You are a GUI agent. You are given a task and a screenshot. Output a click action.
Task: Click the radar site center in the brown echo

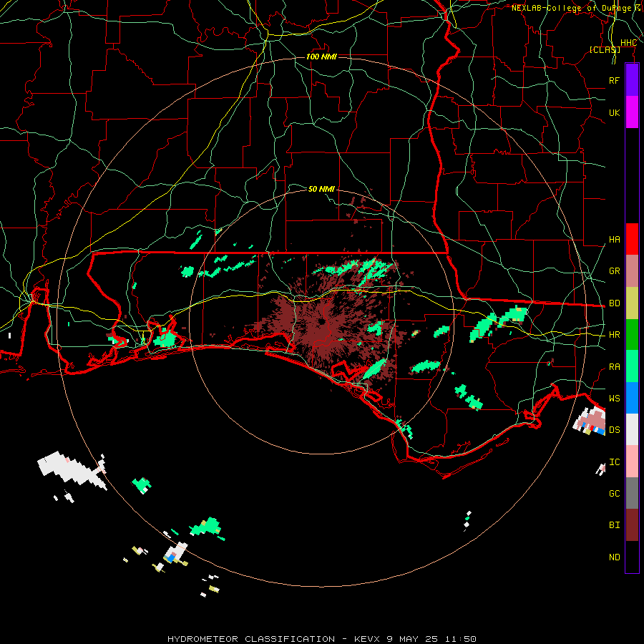point(321,321)
